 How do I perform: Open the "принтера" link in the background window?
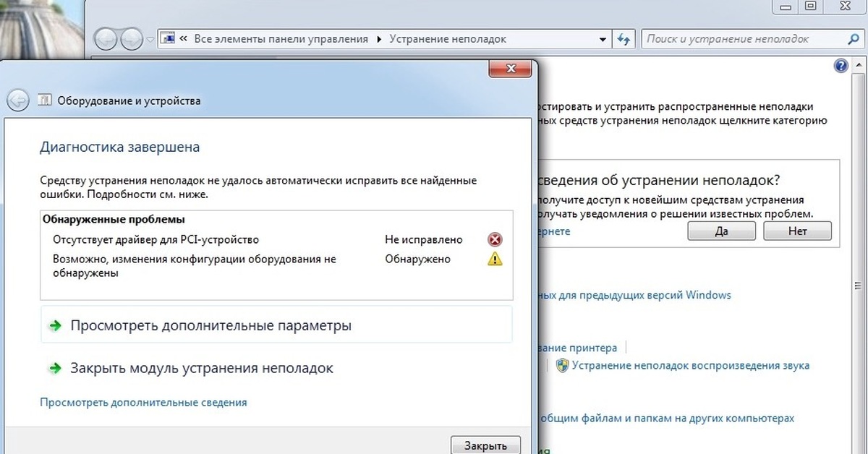(x=578, y=348)
